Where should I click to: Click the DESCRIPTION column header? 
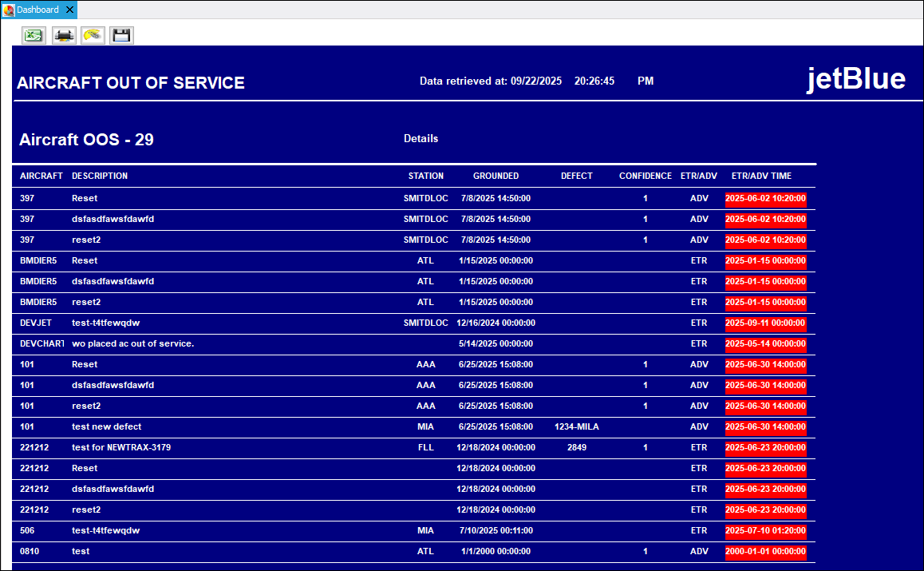100,176
